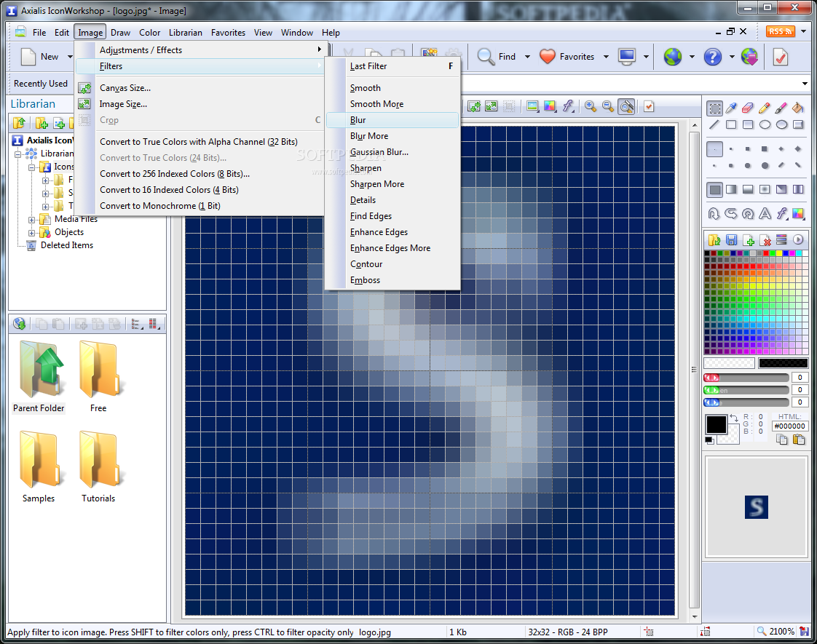Select the paint bucket Fill tool
The image size is (817, 644).
point(798,108)
